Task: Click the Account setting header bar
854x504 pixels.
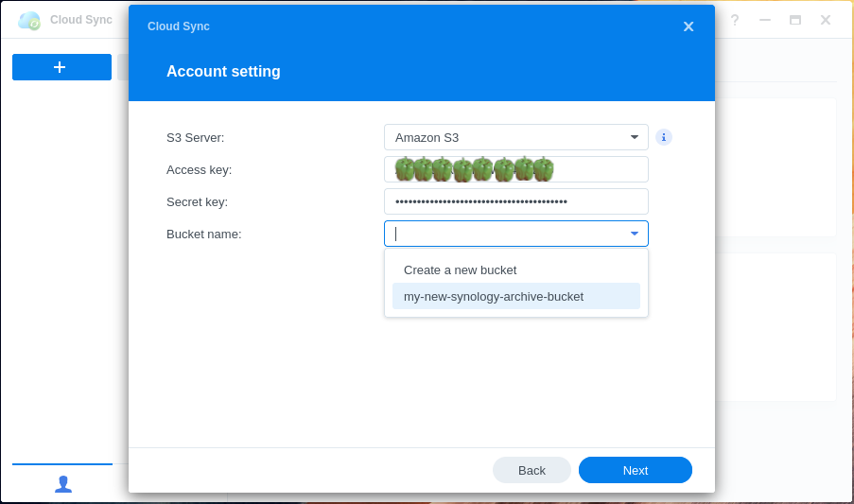Action: tap(421, 72)
